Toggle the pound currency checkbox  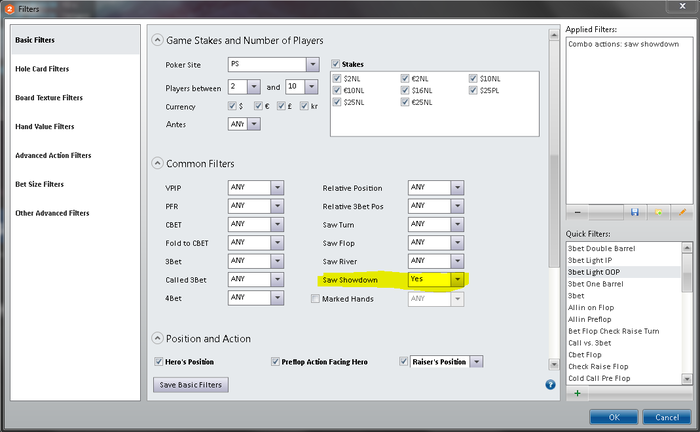coord(281,106)
